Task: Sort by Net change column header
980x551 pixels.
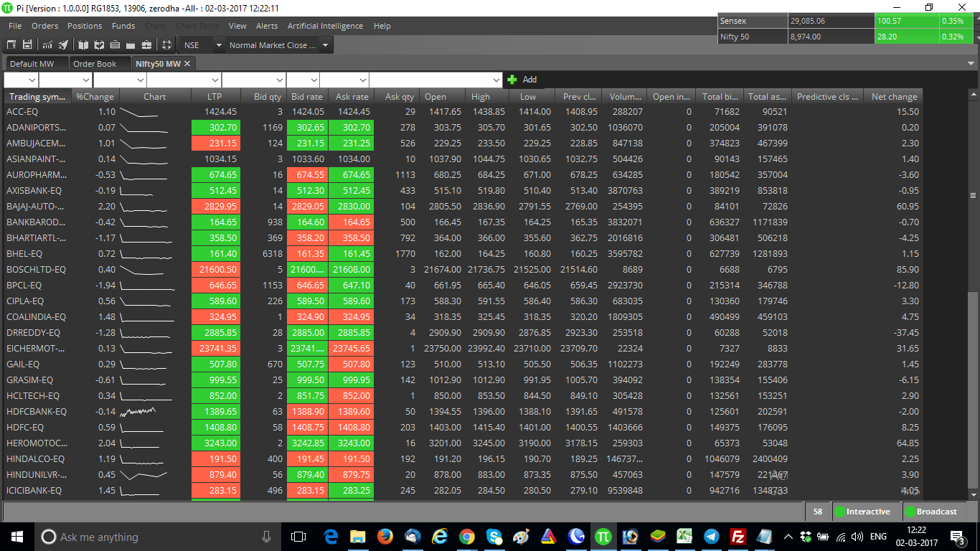Action: point(894,96)
